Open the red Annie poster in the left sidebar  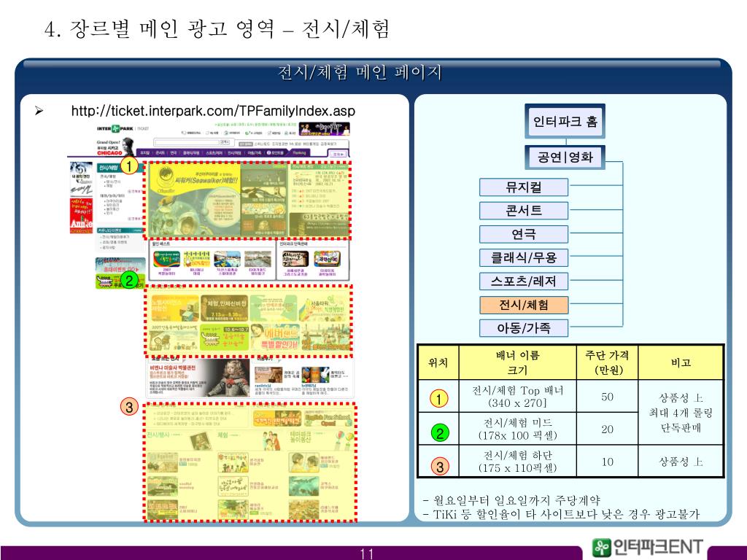(81, 216)
